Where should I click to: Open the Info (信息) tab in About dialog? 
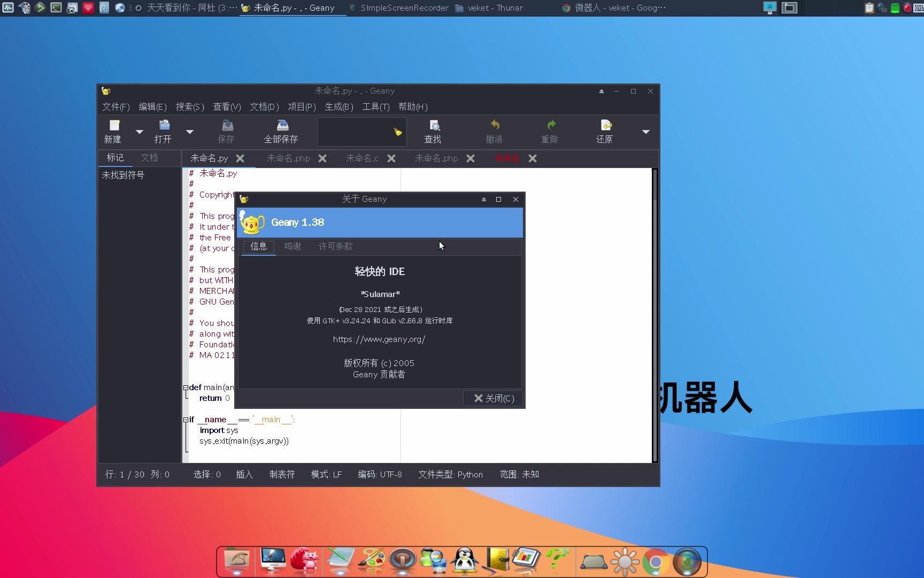coord(259,246)
